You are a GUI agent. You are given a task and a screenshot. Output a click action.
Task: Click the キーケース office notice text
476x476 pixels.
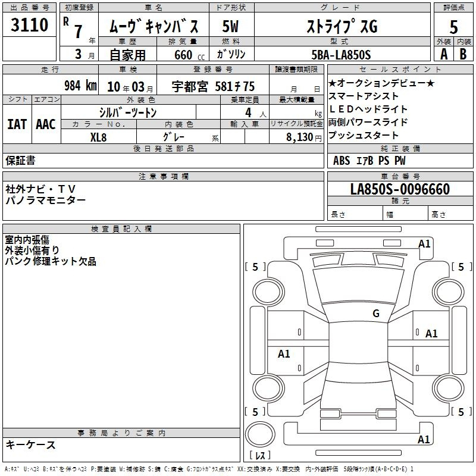pyautogui.click(x=31, y=444)
